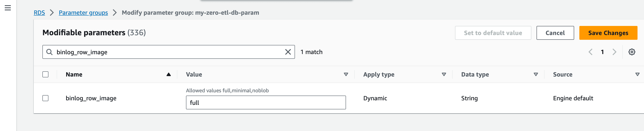Screen dimensions: 644x131
Task: Go to next page arrow
Action: [614, 52]
